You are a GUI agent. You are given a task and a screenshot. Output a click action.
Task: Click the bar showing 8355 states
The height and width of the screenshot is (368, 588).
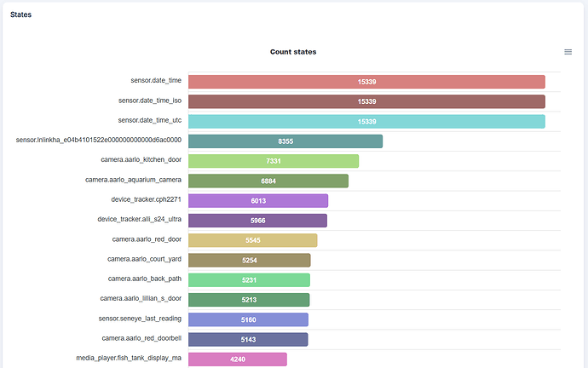[285, 141]
